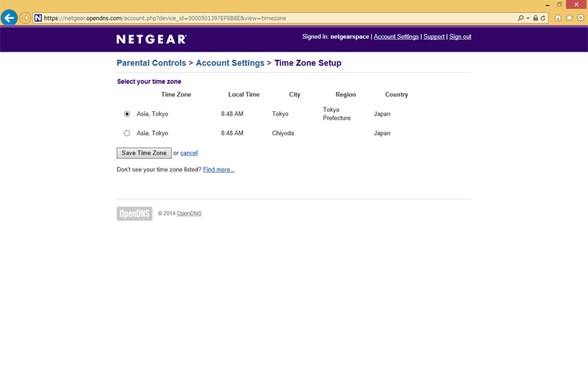Click the browser Forward arrow button

coord(26,18)
